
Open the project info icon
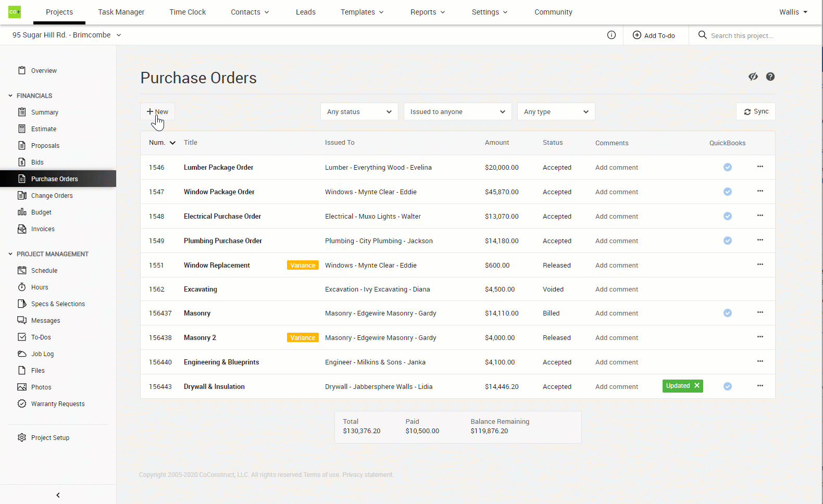pyautogui.click(x=612, y=35)
